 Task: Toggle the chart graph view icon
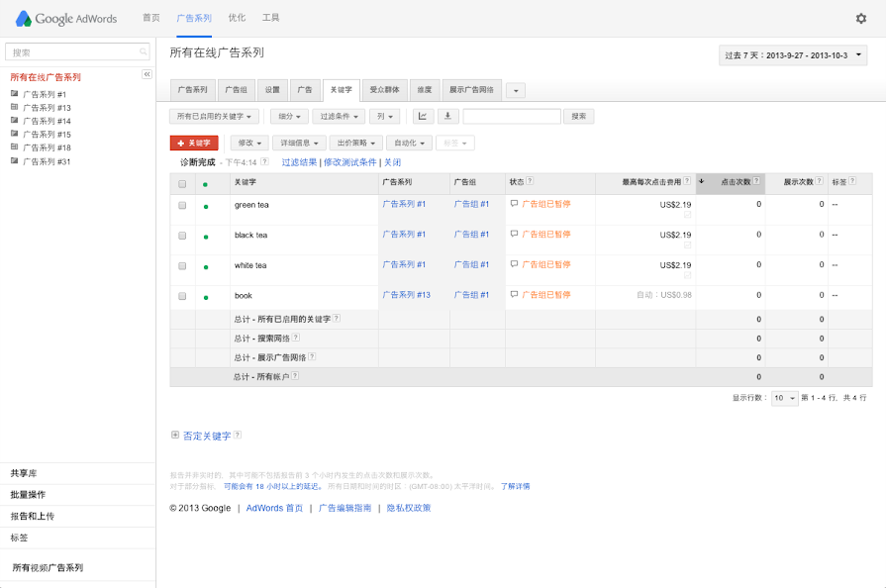point(423,116)
